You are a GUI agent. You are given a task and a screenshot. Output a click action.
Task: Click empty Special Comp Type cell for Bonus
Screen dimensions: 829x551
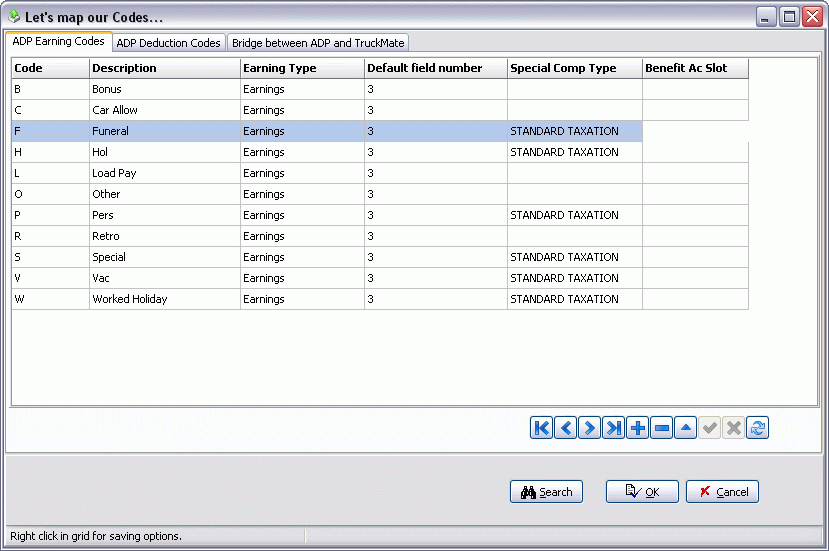(x=575, y=89)
